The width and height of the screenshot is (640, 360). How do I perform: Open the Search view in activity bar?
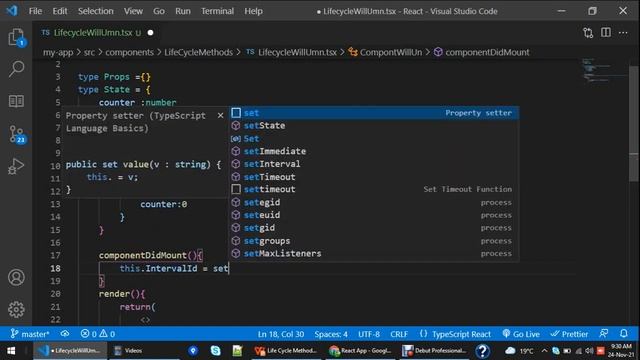tap(16, 69)
